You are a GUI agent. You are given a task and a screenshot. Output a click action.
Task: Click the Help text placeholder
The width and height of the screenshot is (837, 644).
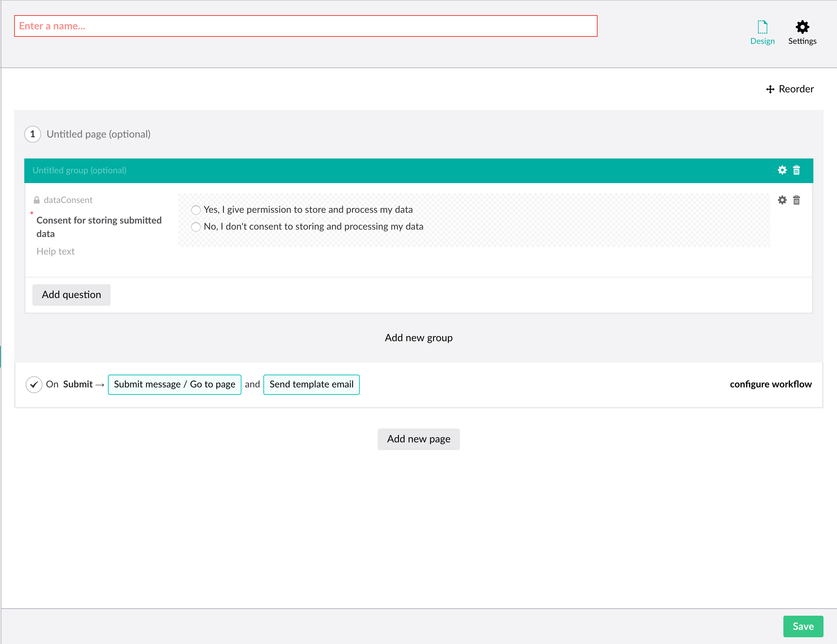(x=56, y=251)
